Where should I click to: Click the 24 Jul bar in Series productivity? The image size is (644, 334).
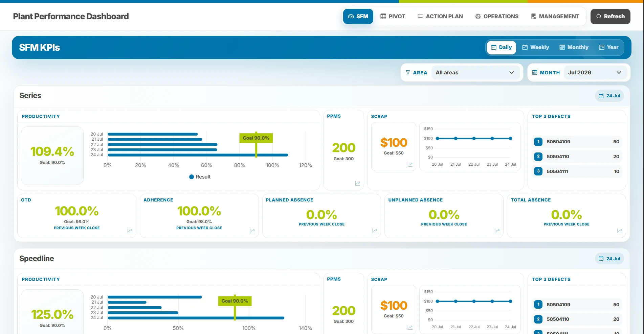point(198,155)
